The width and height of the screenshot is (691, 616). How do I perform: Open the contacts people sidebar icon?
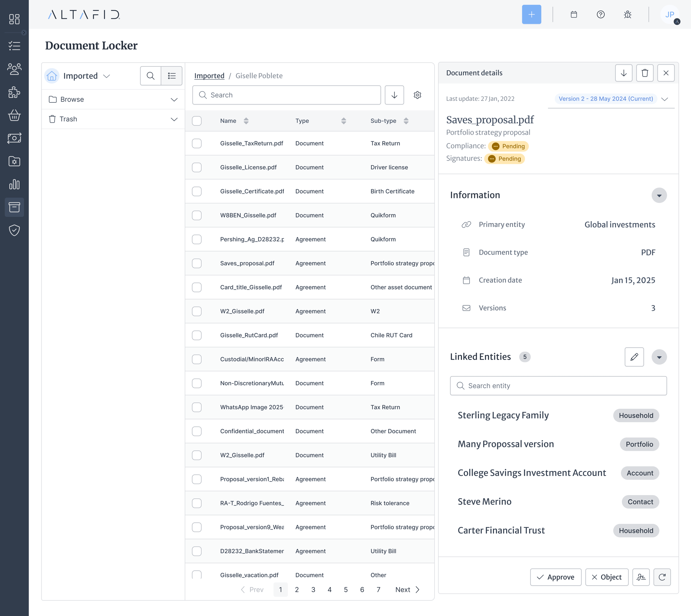(14, 69)
